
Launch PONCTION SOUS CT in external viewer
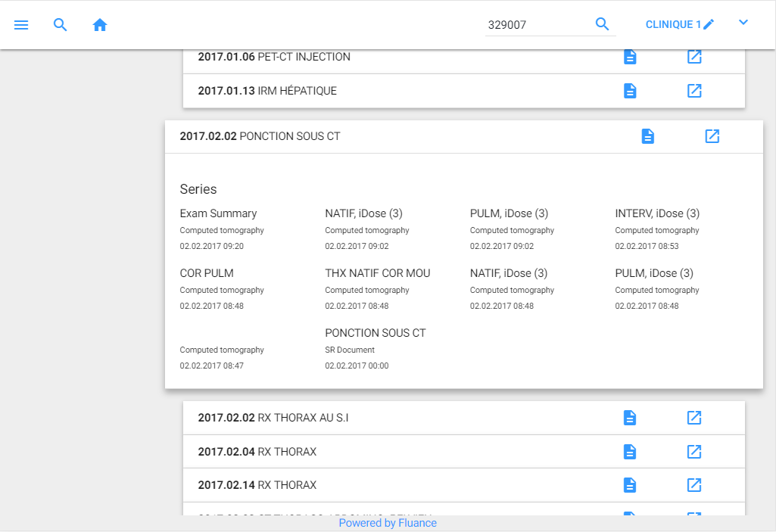tap(712, 136)
